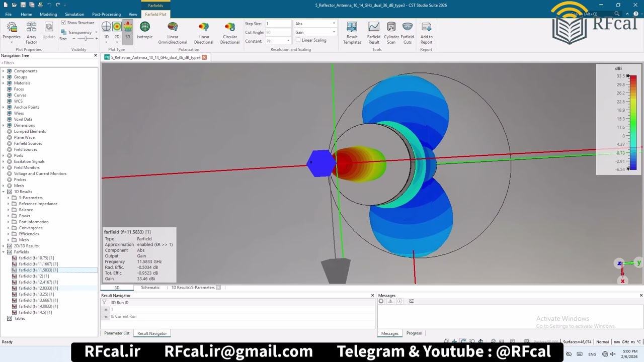Screen dimensions: 644x362
Task: Select the Voxel Data tree item
Action: click(x=23, y=119)
